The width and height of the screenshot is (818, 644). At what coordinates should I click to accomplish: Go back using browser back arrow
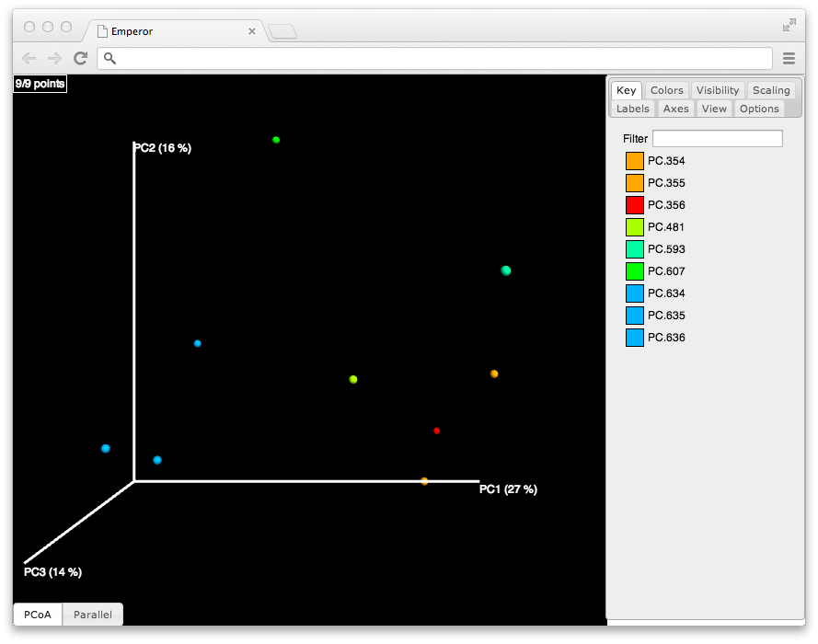tap(29, 58)
